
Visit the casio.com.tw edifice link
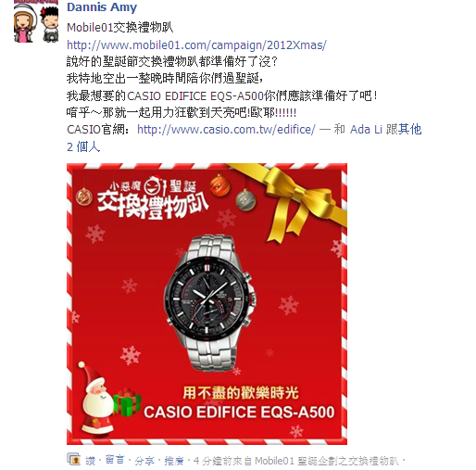(x=226, y=129)
